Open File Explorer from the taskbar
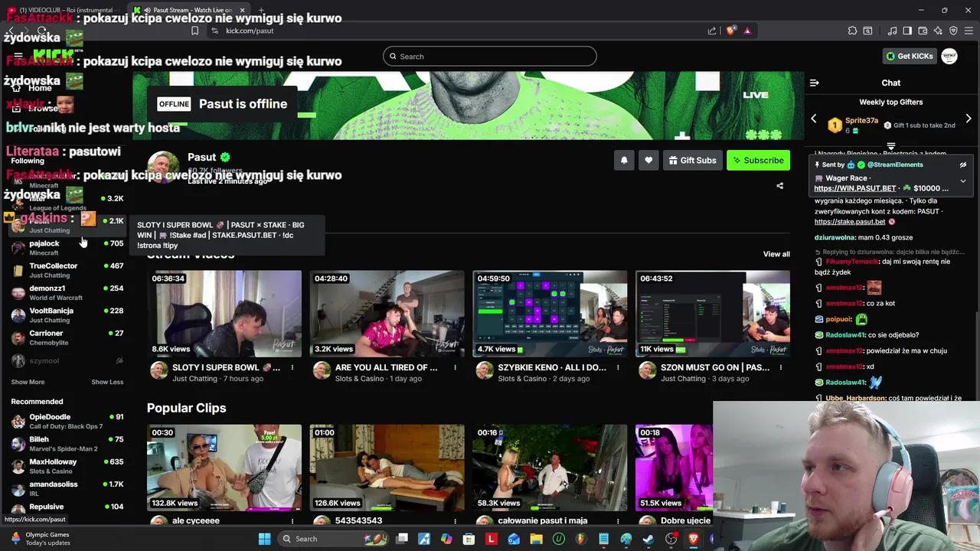The image size is (980, 551). point(536,539)
